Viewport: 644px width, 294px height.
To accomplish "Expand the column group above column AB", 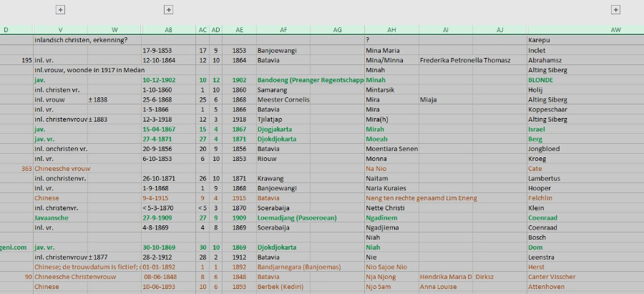I will pos(168,9).
